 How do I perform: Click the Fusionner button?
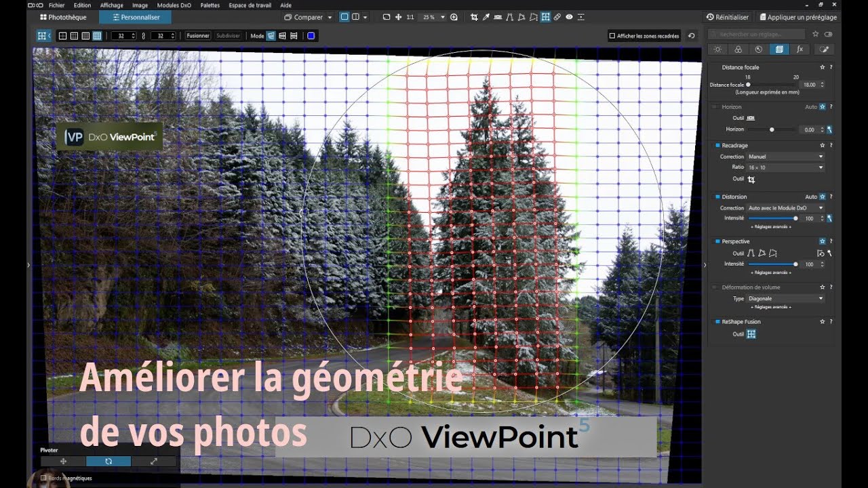[x=198, y=36]
